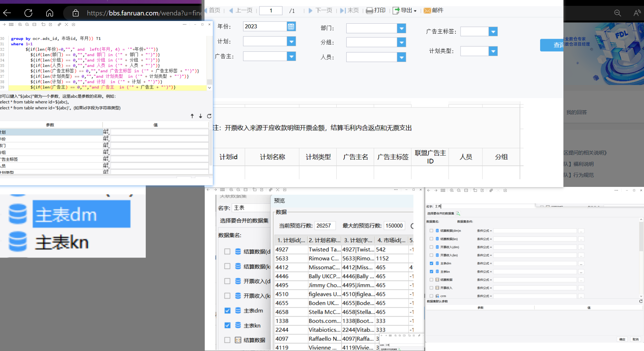Click 确定 in the right dialog
This screenshot has height=351, width=644.
[622, 339]
